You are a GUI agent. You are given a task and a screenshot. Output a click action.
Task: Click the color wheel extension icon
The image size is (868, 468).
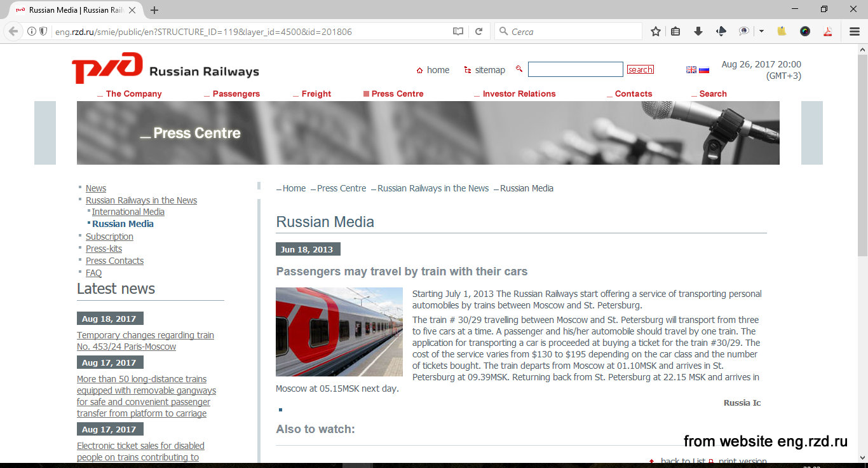tap(805, 31)
